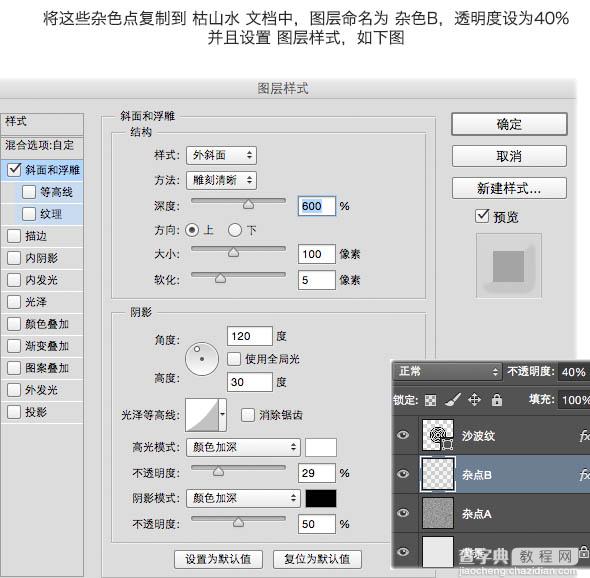Enable the 颜色叠加 checkbox
Viewport: 590px width, 578px height.
(14, 324)
